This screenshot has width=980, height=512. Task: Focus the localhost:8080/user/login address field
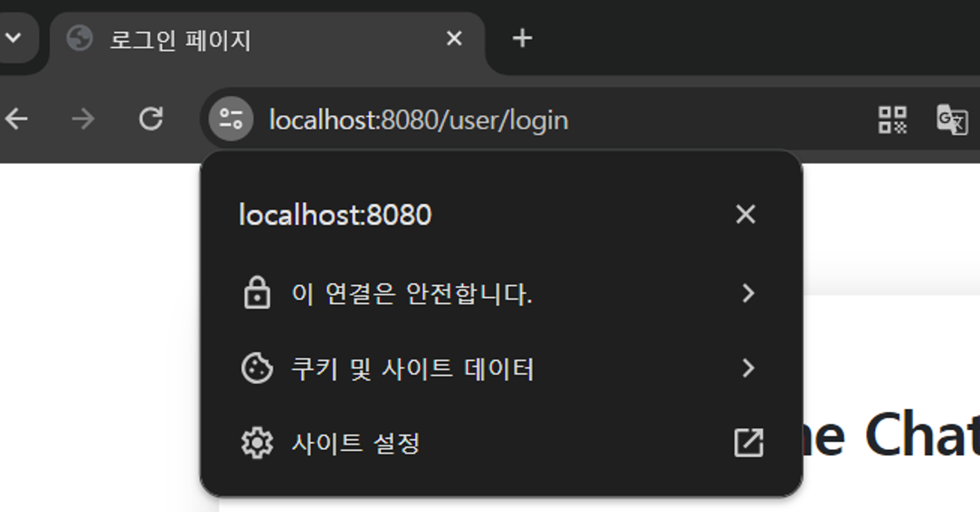418,120
